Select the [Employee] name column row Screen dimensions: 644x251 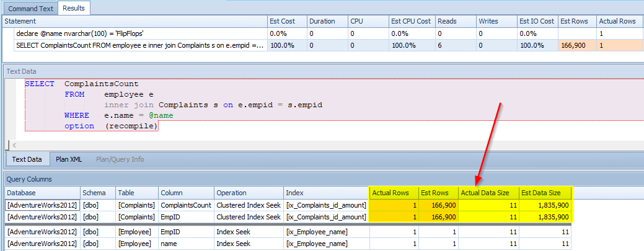pyautogui.click(x=169, y=244)
